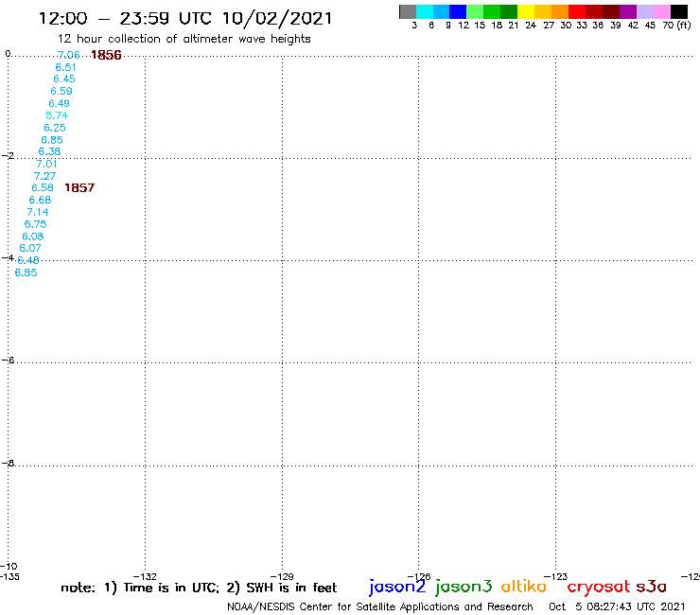
Task: Click the 'note: 1) Time is in UTC' text
Action: click(x=140, y=588)
